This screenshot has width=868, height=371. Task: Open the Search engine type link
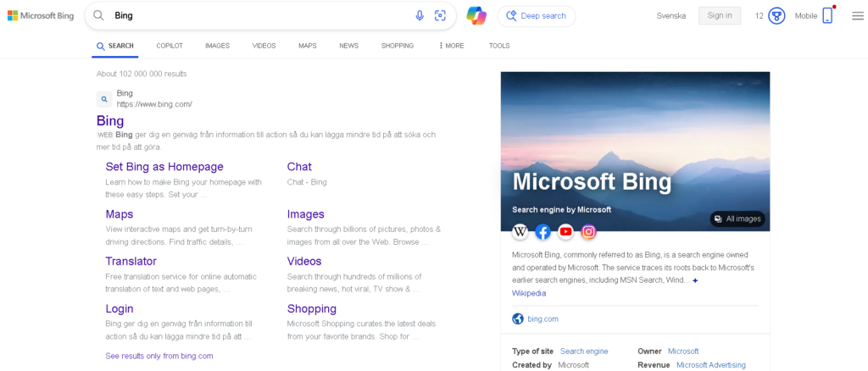(584, 352)
